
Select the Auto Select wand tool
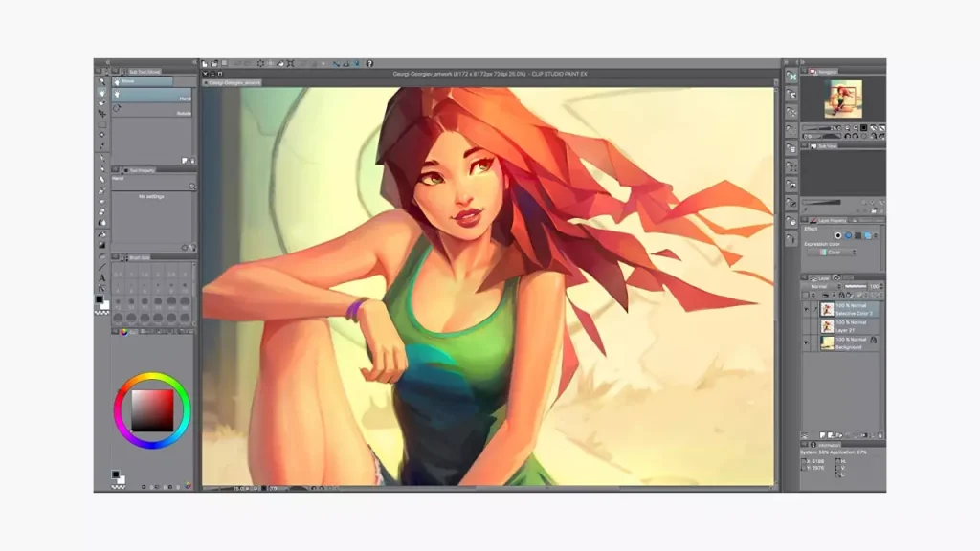101,135
